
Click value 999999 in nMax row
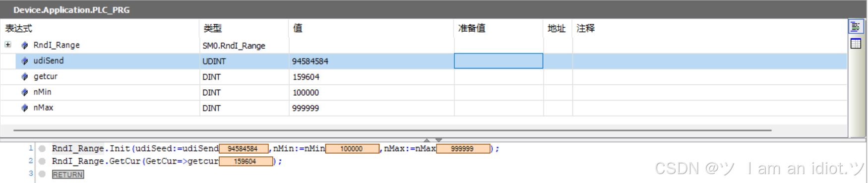306,108
